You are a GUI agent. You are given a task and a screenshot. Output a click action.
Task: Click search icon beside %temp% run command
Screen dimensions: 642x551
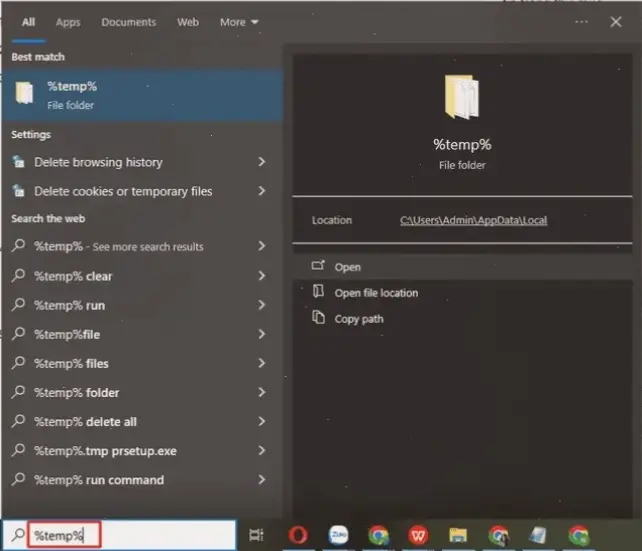[x=18, y=479]
